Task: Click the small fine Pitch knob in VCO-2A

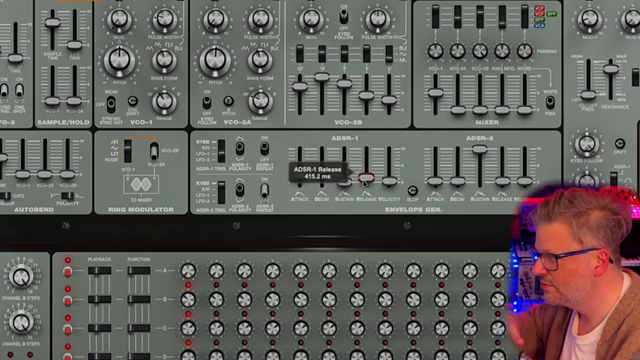Action: click(229, 101)
